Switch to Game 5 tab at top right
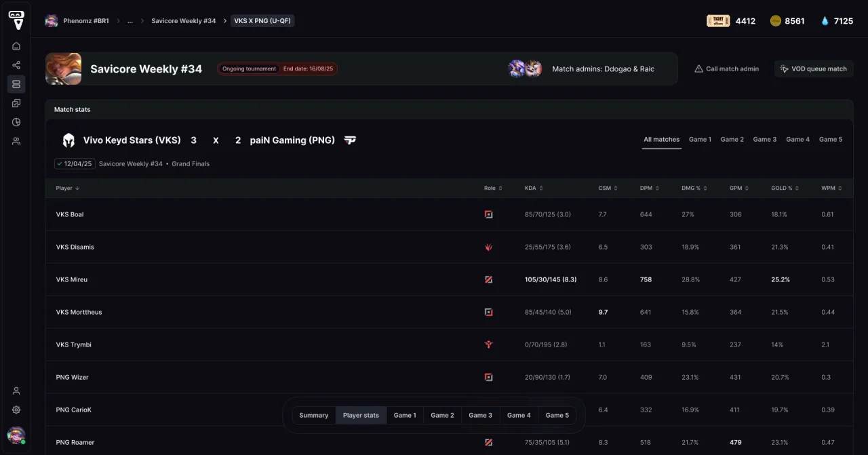868x455 pixels. (831, 139)
